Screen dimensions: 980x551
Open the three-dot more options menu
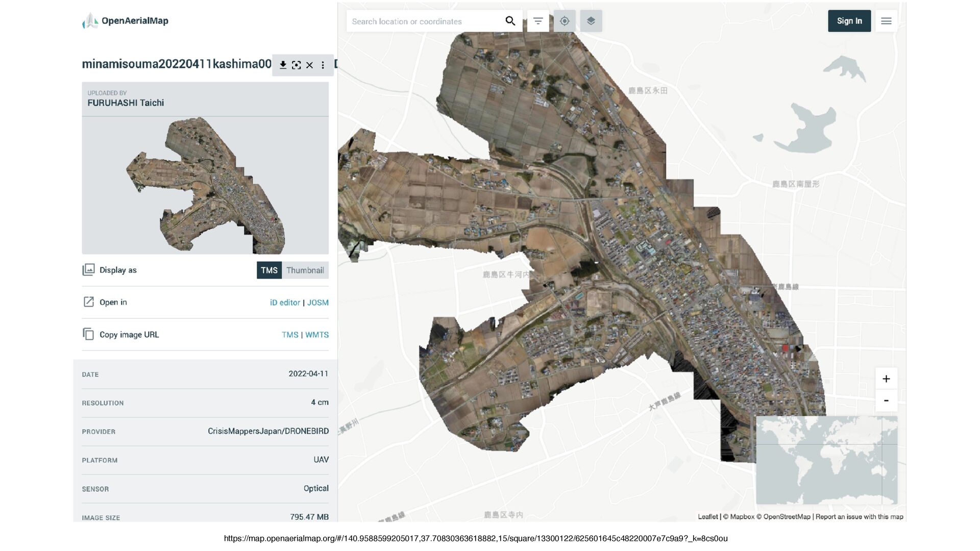pyautogui.click(x=323, y=65)
